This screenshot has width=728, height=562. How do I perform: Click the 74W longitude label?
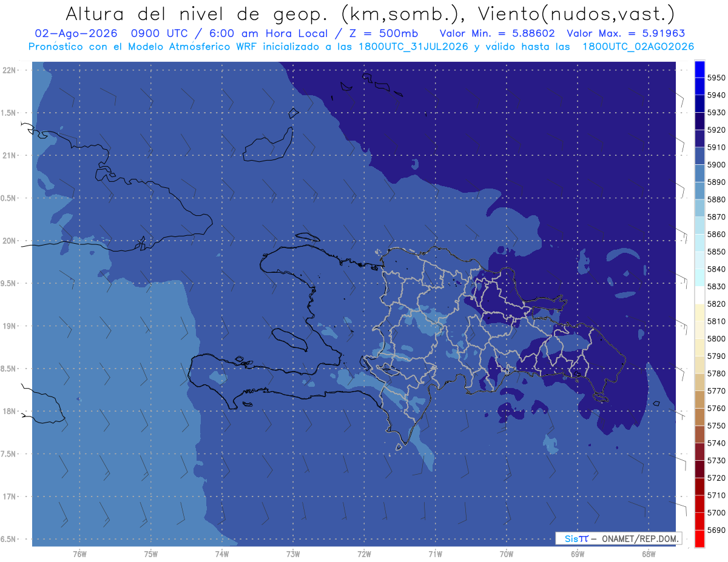click(222, 554)
